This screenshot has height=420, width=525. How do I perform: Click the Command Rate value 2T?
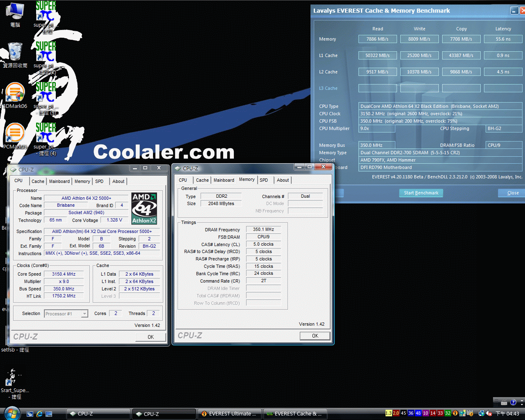tap(263, 281)
